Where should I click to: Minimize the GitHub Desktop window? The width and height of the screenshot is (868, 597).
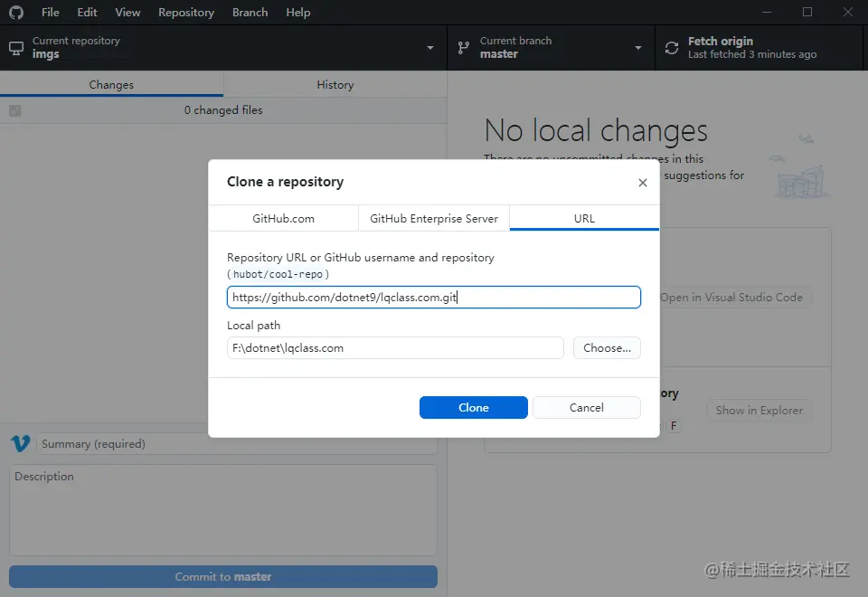tap(767, 12)
